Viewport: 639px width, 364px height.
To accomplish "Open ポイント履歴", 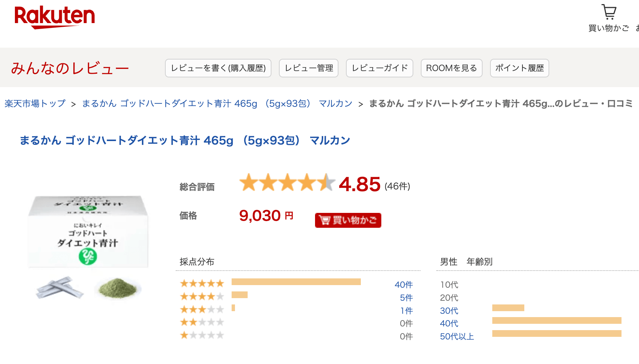I will click(x=519, y=68).
